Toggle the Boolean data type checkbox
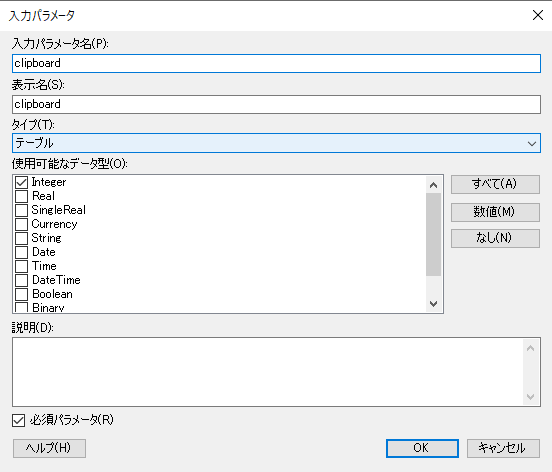 (x=21, y=294)
